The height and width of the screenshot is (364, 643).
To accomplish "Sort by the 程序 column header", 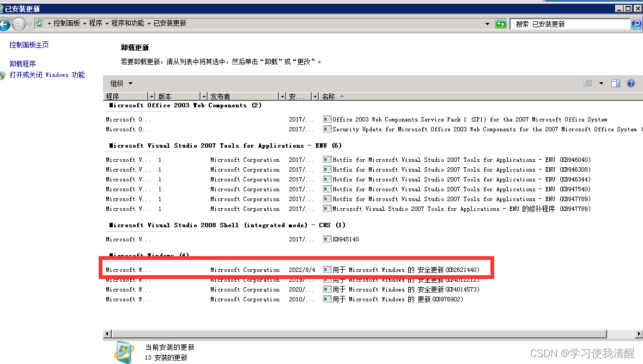I will (x=126, y=96).
